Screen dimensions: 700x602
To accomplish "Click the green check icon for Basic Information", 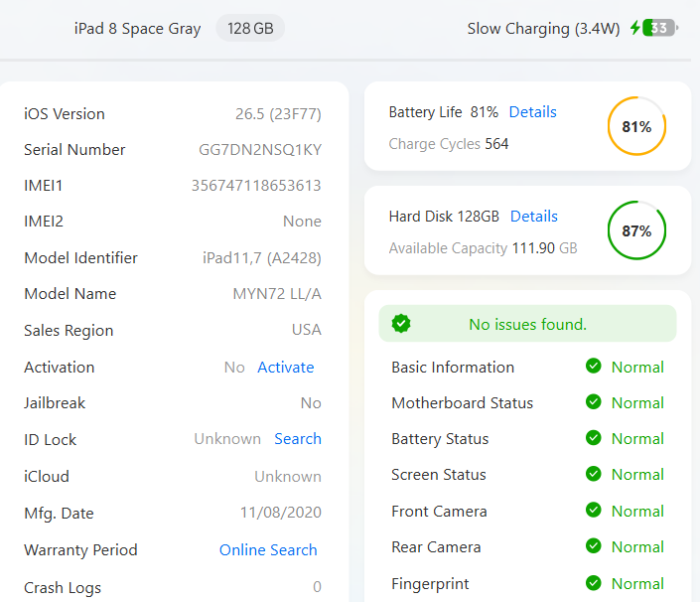I will [x=594, y=367].
